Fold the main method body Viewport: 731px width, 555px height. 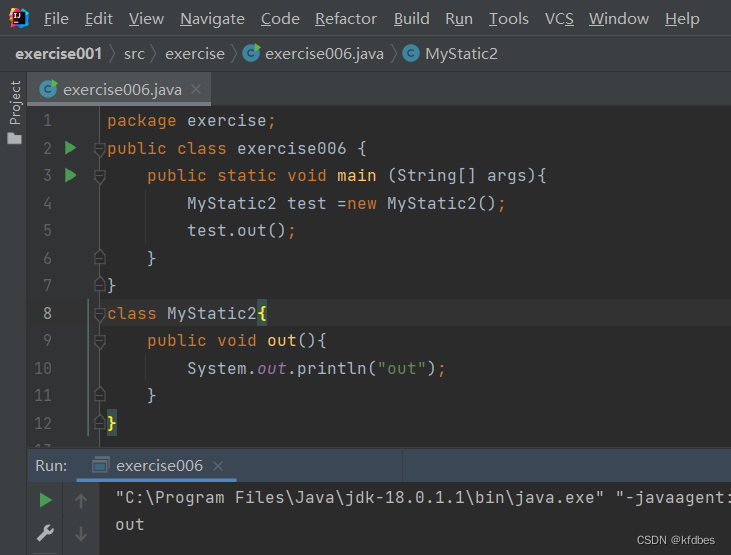click(x=99, y=176)
